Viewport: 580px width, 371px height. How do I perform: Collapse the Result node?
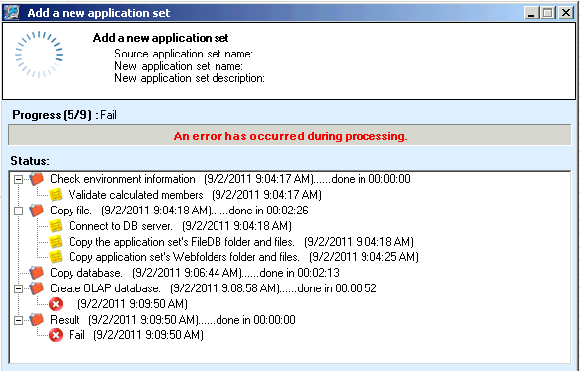[x=18, y=320]
